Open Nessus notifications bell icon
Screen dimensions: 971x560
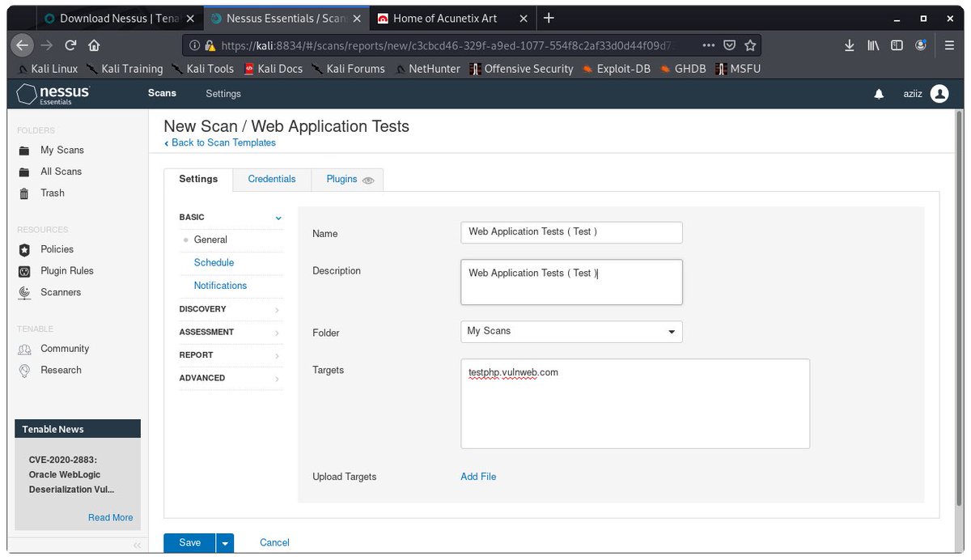tap(879, 95)
